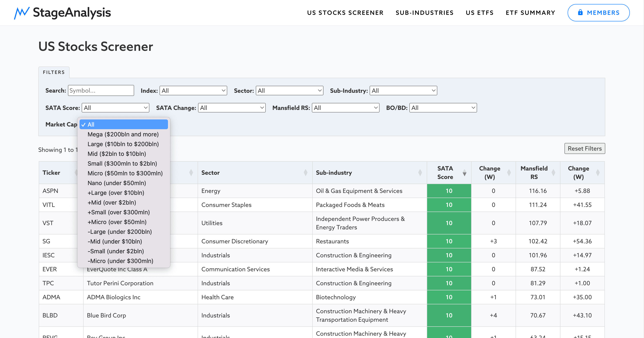This screenshot has width=644, height=338.
Task: Click Blue Bird Corp name
Action: [106, 316]
